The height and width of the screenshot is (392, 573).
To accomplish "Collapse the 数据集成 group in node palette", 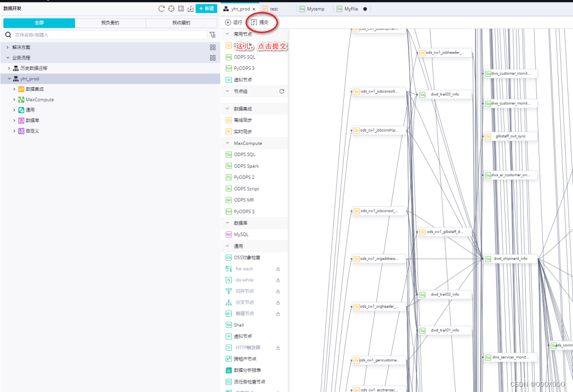I will coord(227,109).
